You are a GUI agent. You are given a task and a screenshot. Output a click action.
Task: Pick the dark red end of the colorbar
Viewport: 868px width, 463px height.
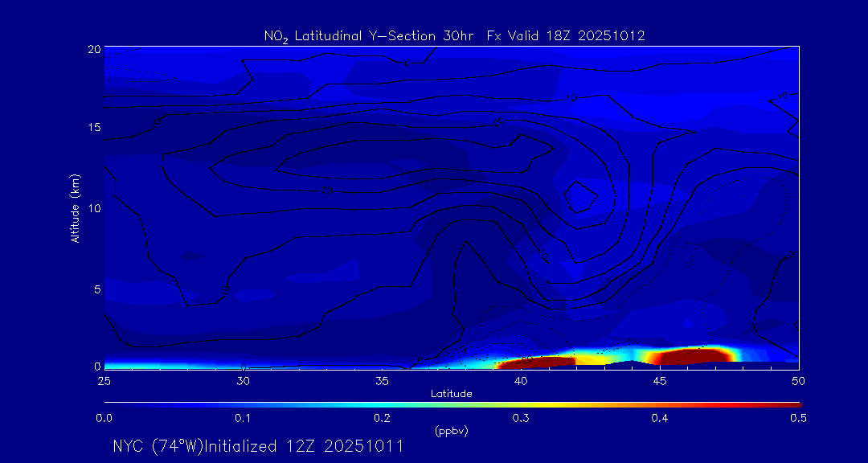coord(789,405)
